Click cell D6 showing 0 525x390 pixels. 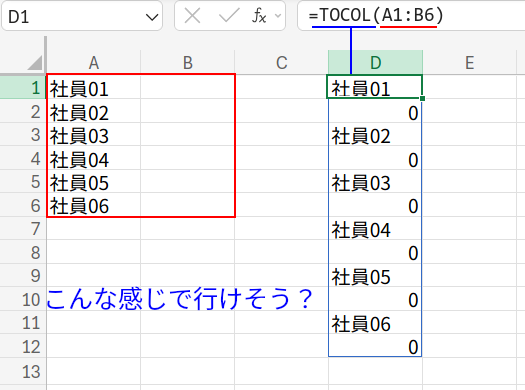pyautogui.click(x=375, y=205)
